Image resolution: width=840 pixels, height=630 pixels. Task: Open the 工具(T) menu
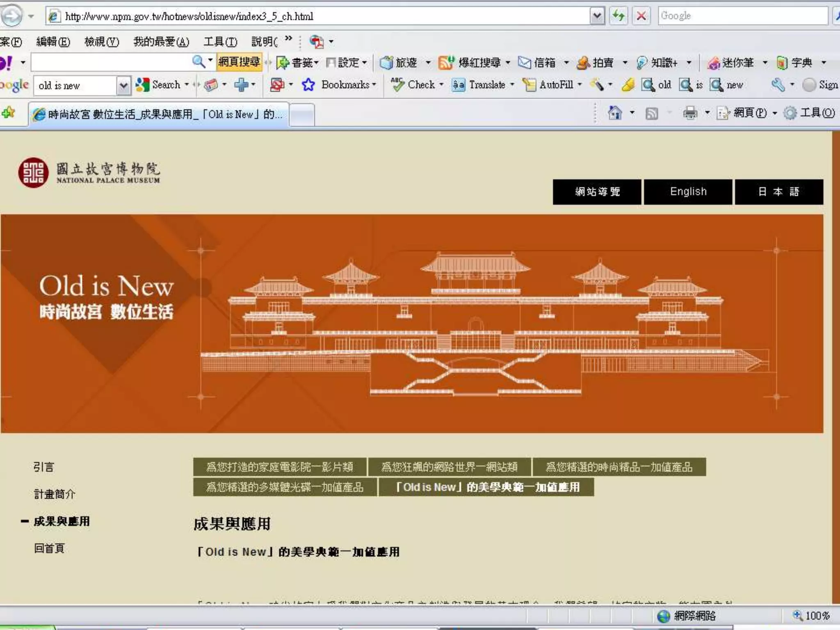[220, 41]
